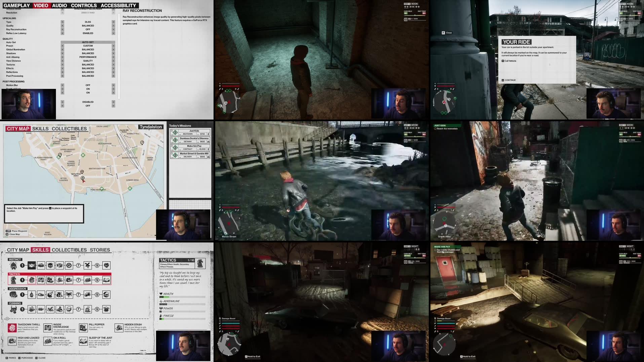
Task: Toggle Motion Blur using its left arrow
Action: click(x=62, y=85)
